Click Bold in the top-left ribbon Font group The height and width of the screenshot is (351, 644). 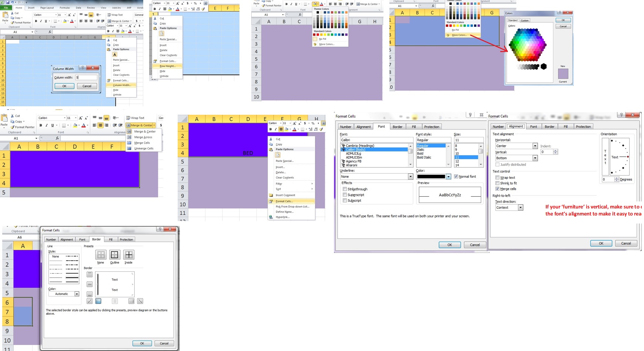pyautogui.click(x=36, y=21)
